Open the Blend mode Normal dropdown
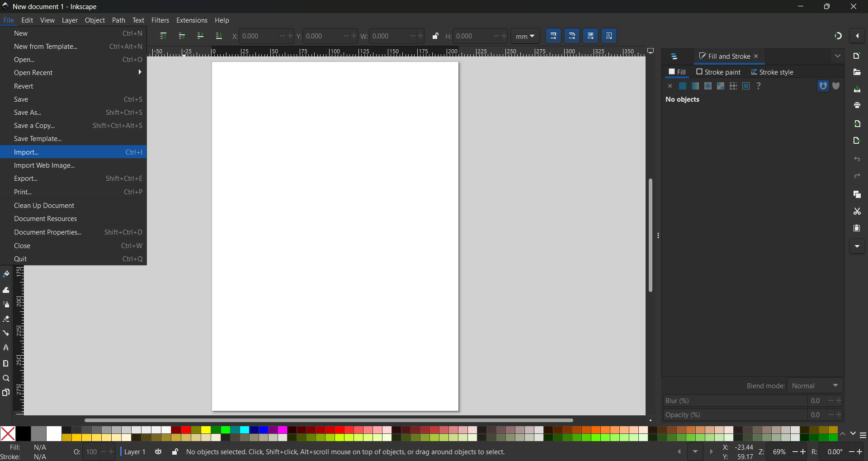The width and height of the screenshot is (868, 461). (x=815, y=386)
